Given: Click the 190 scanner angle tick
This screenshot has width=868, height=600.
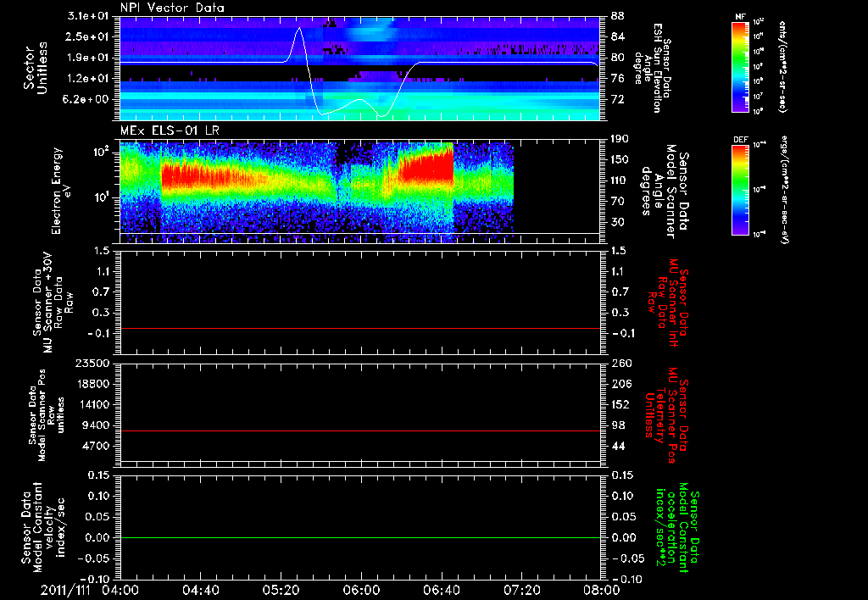Looking at the screenshot, I should click(620, 139).
